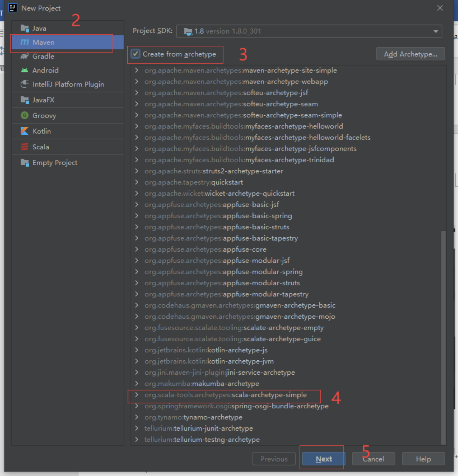Select makumba-archetype row text
Image resolution: width=458 pixels, height=476 pixels.
202,384
